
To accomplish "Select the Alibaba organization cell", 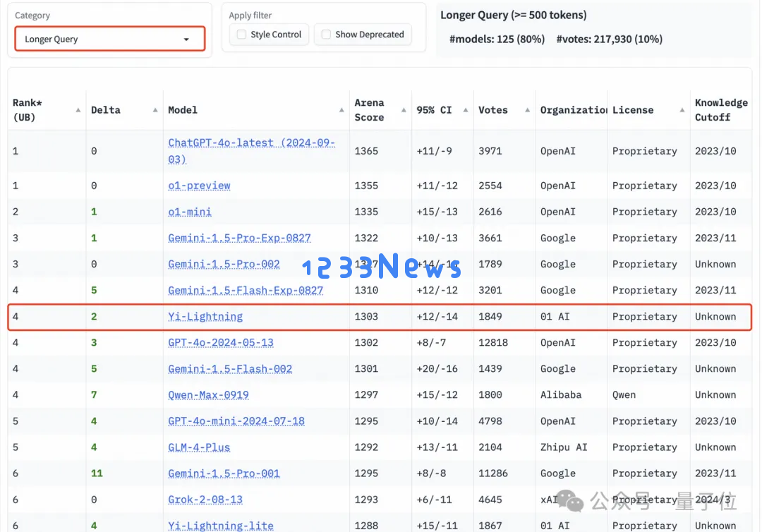I will (x=561, y=395).
